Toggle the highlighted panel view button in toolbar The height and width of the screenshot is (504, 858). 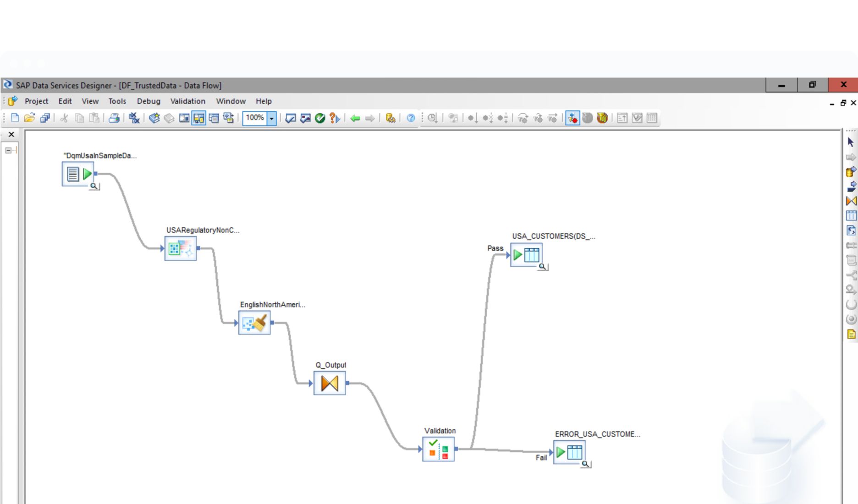pos(199,118)
